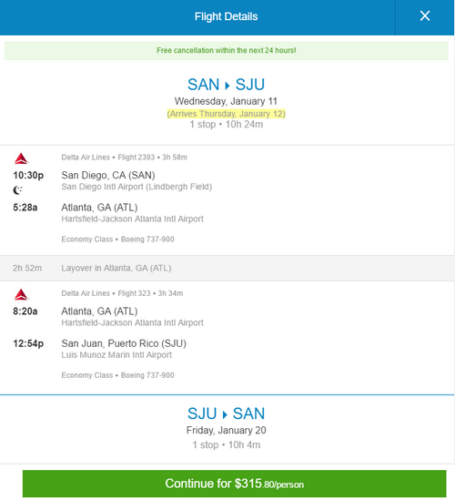Click the highlighted Arrives Thursday, January 12 note
The height and width of the screenshot is (500, 455).
[x=226, y=114]
